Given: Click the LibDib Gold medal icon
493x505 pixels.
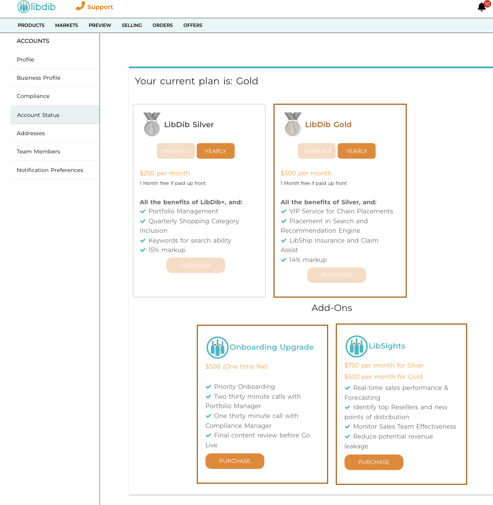Looking at the screenshot, I should (293, 124).
